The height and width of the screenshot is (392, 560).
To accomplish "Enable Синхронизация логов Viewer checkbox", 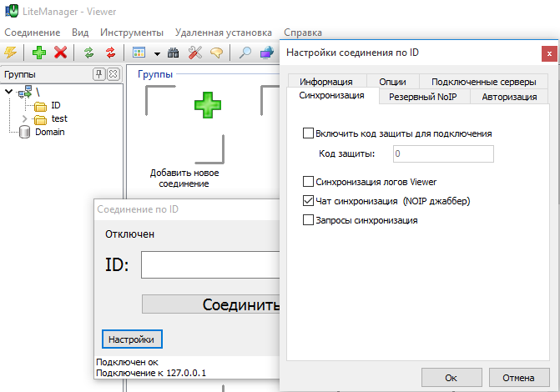I will (x=308, y=182).
